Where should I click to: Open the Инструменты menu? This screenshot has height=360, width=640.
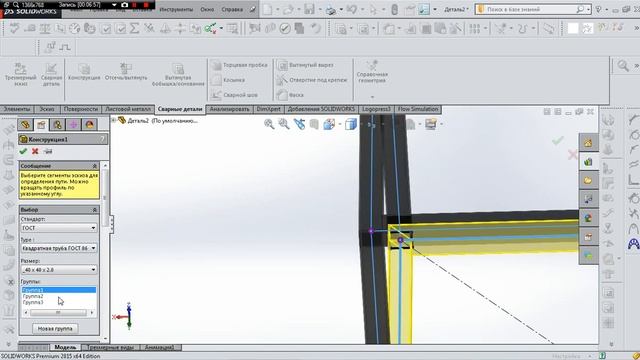tap(176, 9)
